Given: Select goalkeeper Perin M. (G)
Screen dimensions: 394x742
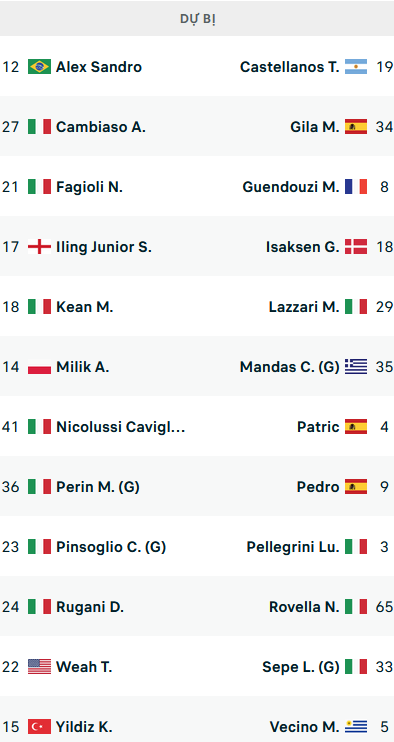Looking at the screenshot, I should (98, 486).
